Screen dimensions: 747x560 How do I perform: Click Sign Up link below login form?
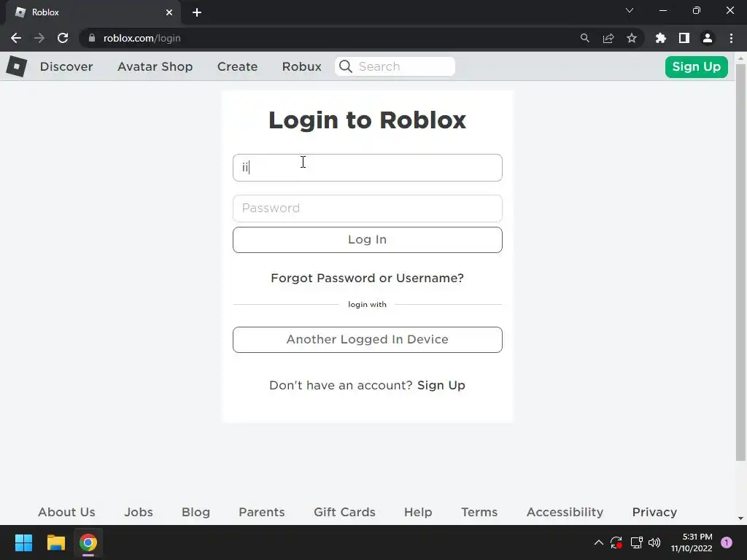441,385
